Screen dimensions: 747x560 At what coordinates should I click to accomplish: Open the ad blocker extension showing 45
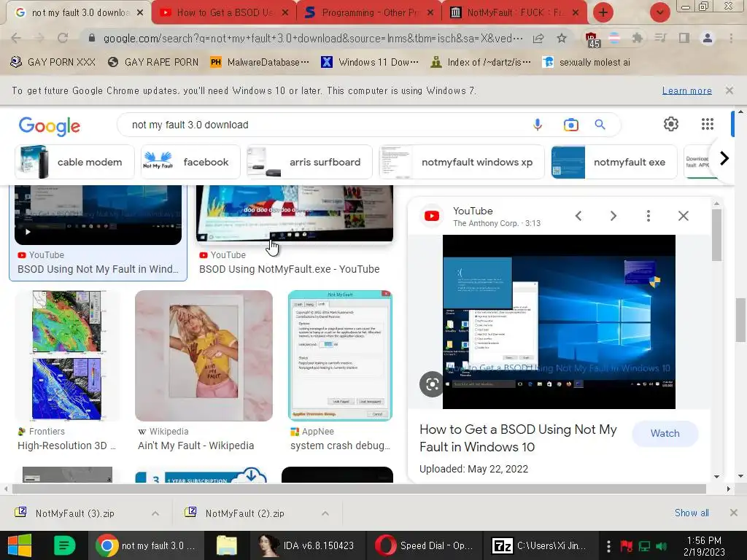click(592, 39)
